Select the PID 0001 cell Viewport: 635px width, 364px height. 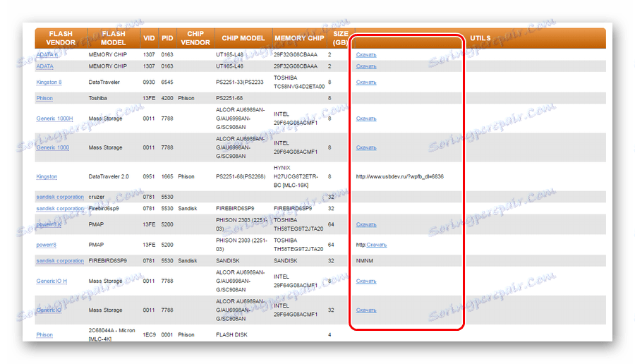(167, 335)
